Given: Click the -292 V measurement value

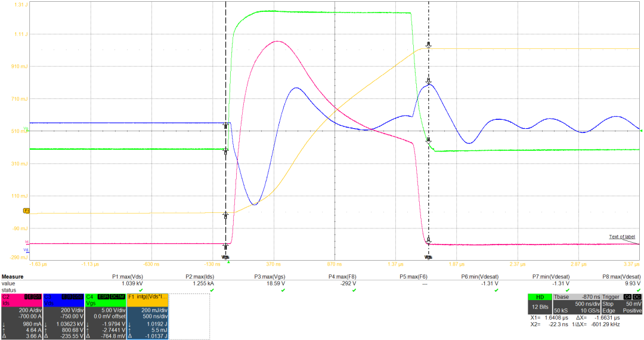Looking at the screenshot, I should 348,283.
